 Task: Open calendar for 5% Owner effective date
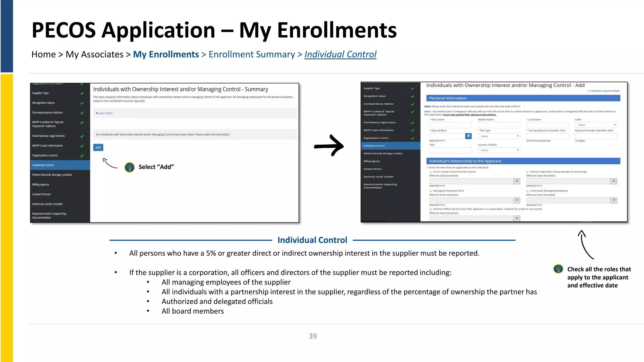[517, 181]
